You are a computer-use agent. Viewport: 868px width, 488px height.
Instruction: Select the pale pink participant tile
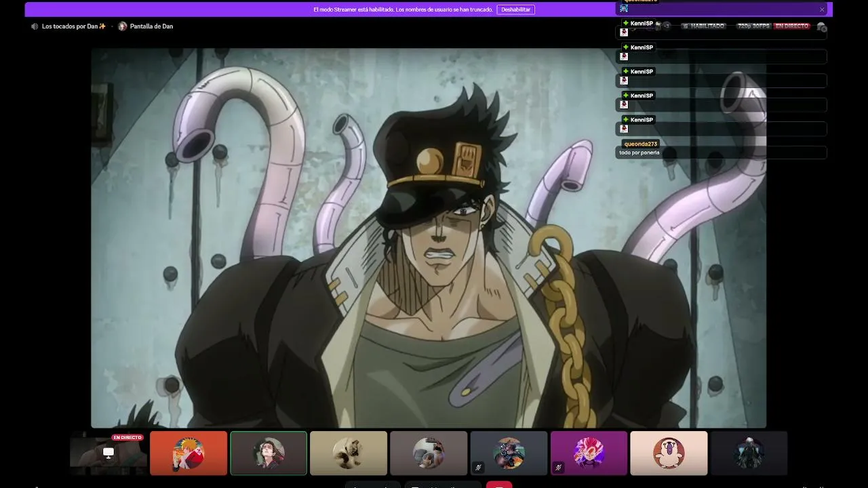point(669,453)
